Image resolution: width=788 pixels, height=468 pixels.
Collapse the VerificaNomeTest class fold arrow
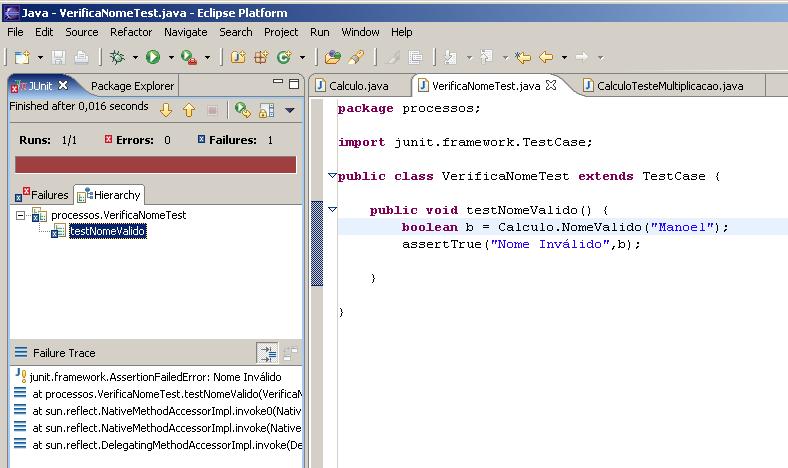coord(332,175)
